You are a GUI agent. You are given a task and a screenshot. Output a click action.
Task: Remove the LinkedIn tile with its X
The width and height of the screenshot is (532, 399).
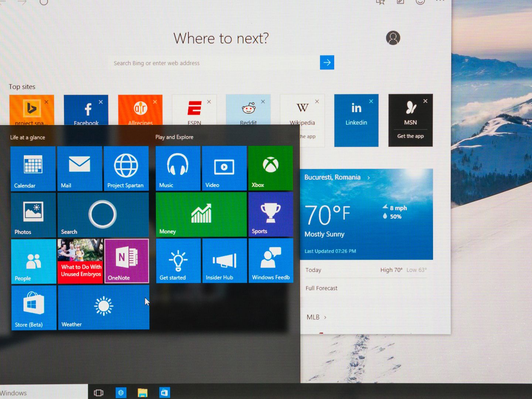371,101
